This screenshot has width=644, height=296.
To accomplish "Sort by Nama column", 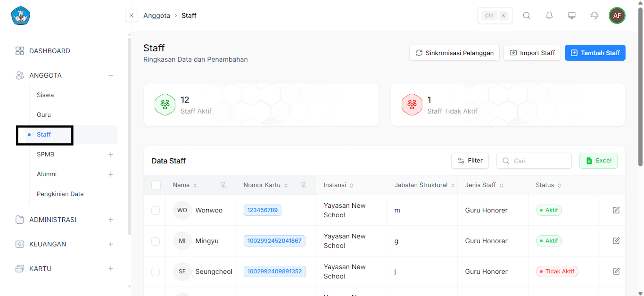I will [195, 185].
